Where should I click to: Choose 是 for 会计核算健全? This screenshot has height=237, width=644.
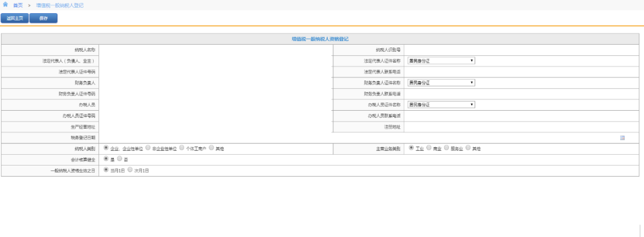(x=106, y=158)
